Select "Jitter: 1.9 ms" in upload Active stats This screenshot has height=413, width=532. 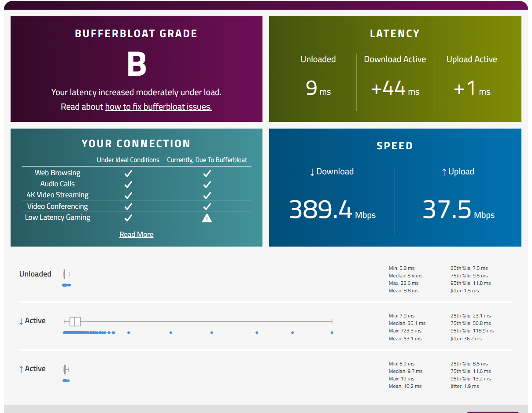465,386
